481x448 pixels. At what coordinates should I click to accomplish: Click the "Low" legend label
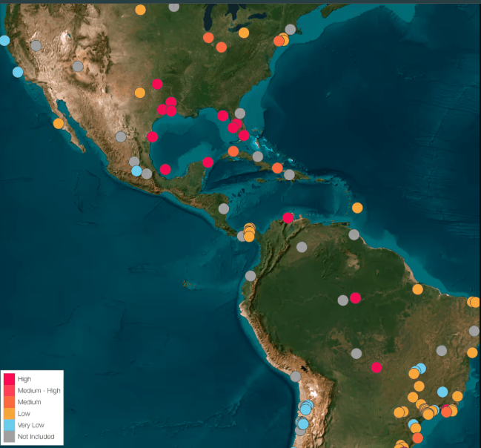24,414
